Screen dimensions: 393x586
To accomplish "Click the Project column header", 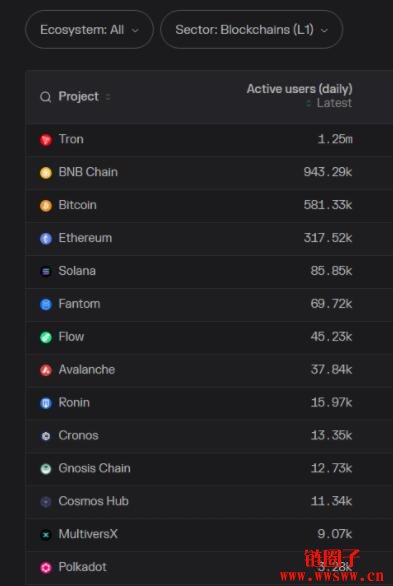I will pos(79,96).
